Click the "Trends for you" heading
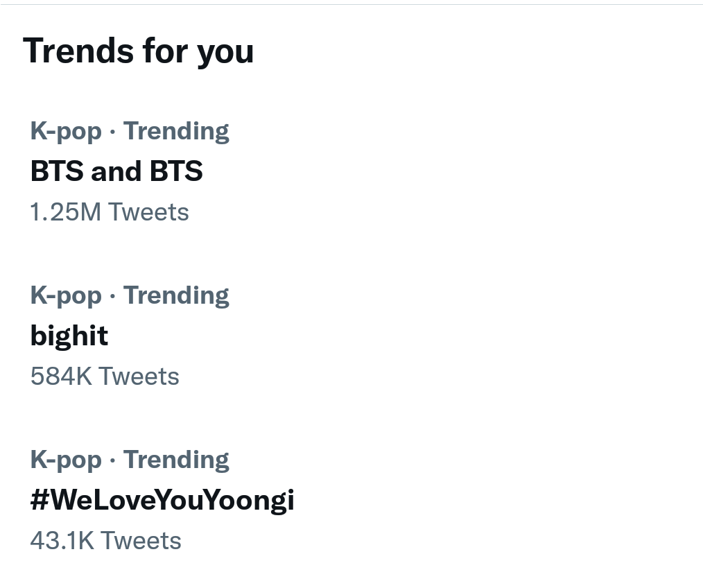The width and height of the screenshot is (703, 588). click(139, 51)
